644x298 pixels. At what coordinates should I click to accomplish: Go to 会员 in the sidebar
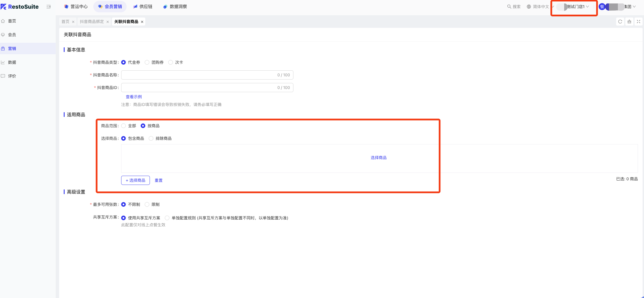(x=12, y=35)
